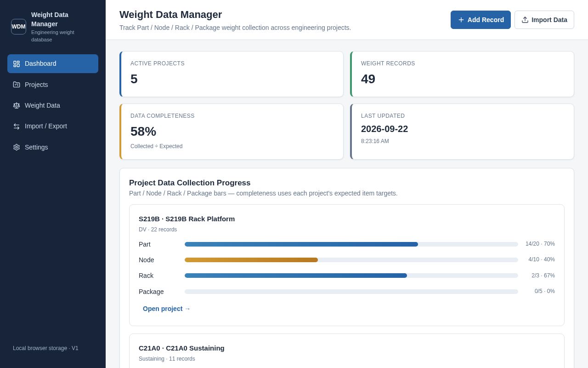The height and width of the screenshot is (368, 588).
Task: Click the '2/3 · 67%' value
Action: (543, 276)
